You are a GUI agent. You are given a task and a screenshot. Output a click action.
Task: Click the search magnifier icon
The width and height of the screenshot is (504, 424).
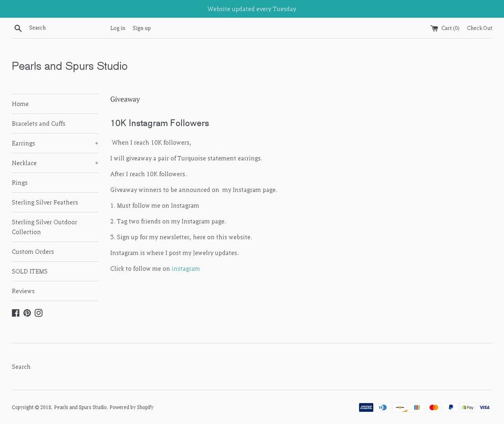pyautogui.click(x=18, y=28)
